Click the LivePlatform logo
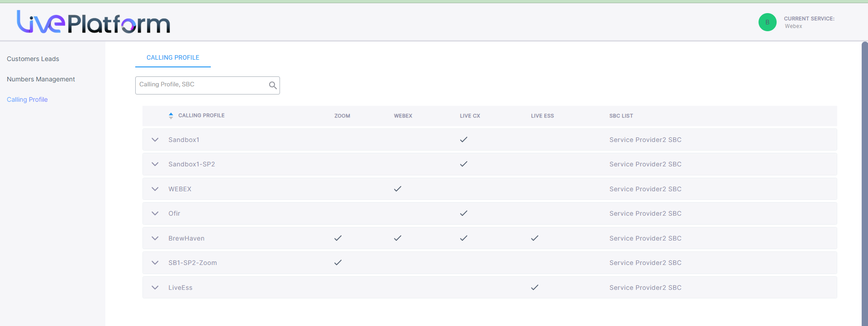868x326 pixels. [93, 22]
